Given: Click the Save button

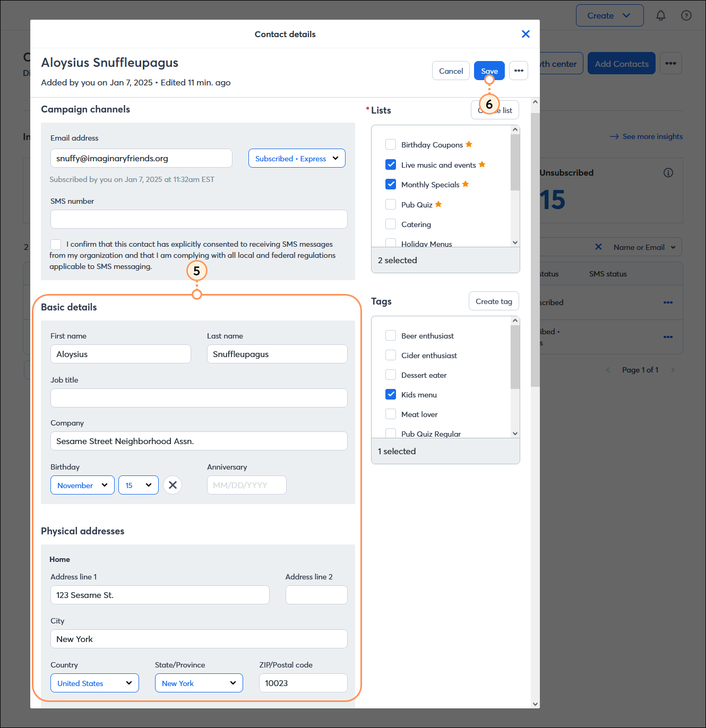Looking at the screenshot, I should (x=489, y=71).
